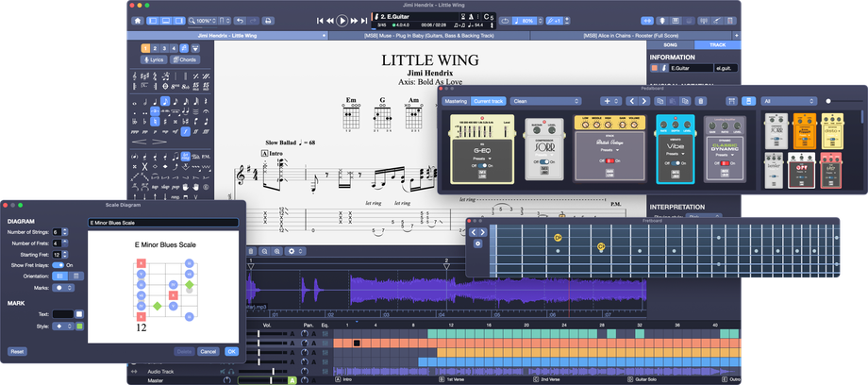This screenshot has height=385, width=868.
Task: Click the Lyrics button
Action: pos(155,59)
